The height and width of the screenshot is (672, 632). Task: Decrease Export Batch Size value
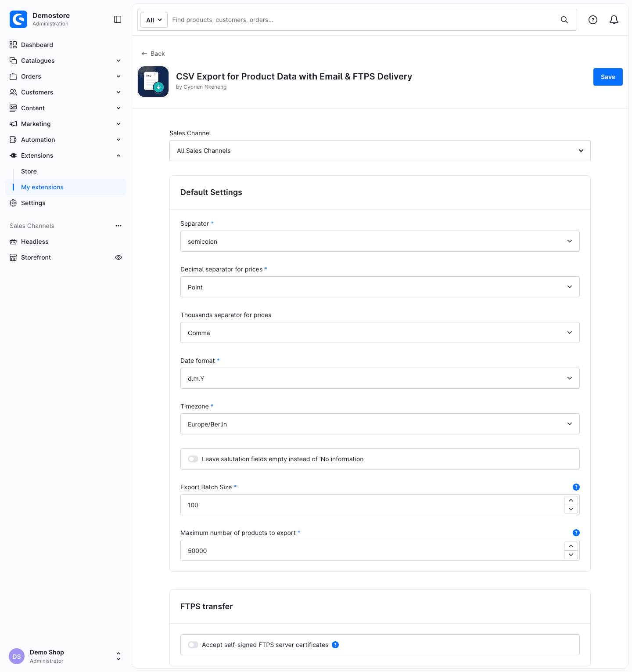pos(571,509)
